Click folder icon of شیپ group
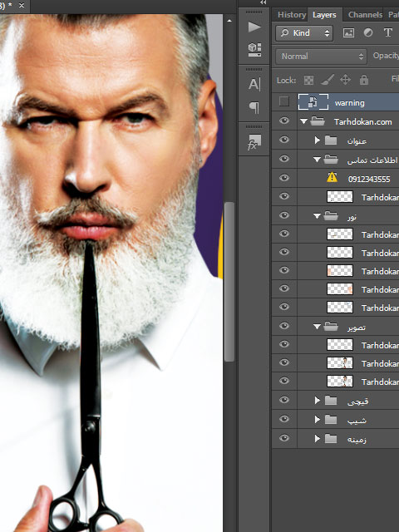The height and width of the screenshot is (532, 399). 331,420
